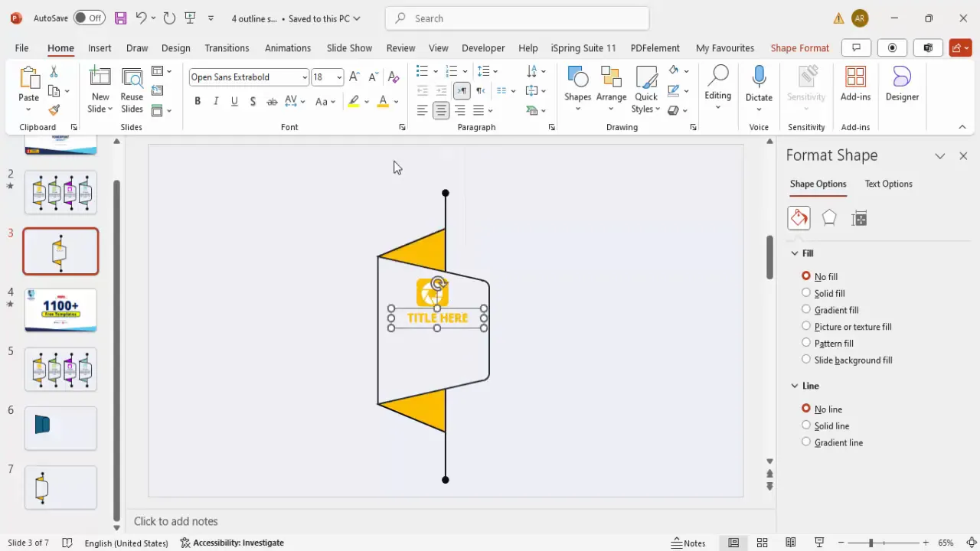The height and width of the screenshot is (551, 980).
Task: Select Solid line radio button
Action: tap(806, 425)
